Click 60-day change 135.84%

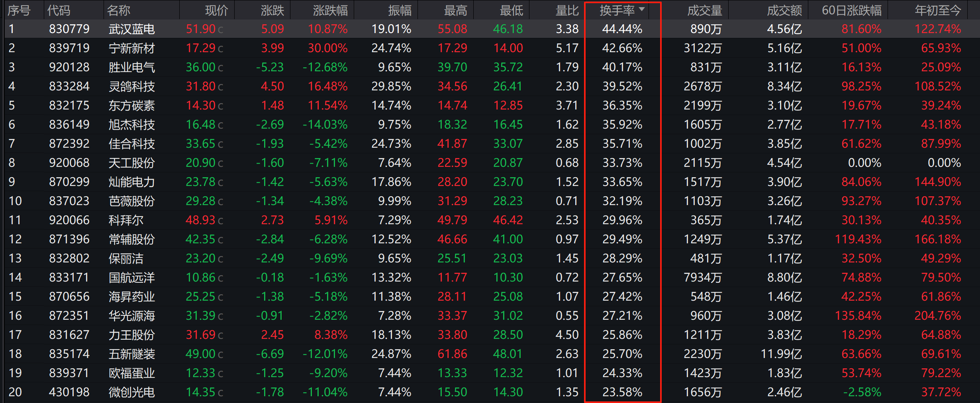click(x=858, y=316)
